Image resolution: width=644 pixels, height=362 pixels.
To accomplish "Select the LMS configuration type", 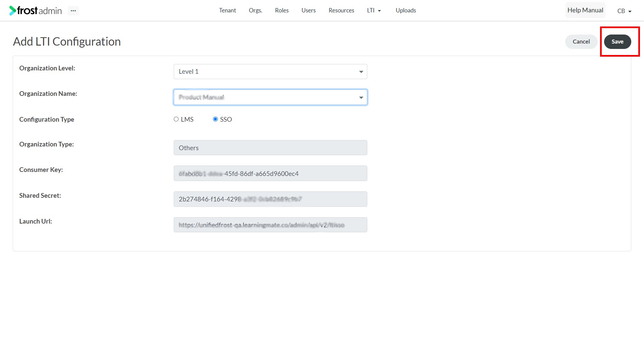I will pyautogui.click(x=176, y=119).
